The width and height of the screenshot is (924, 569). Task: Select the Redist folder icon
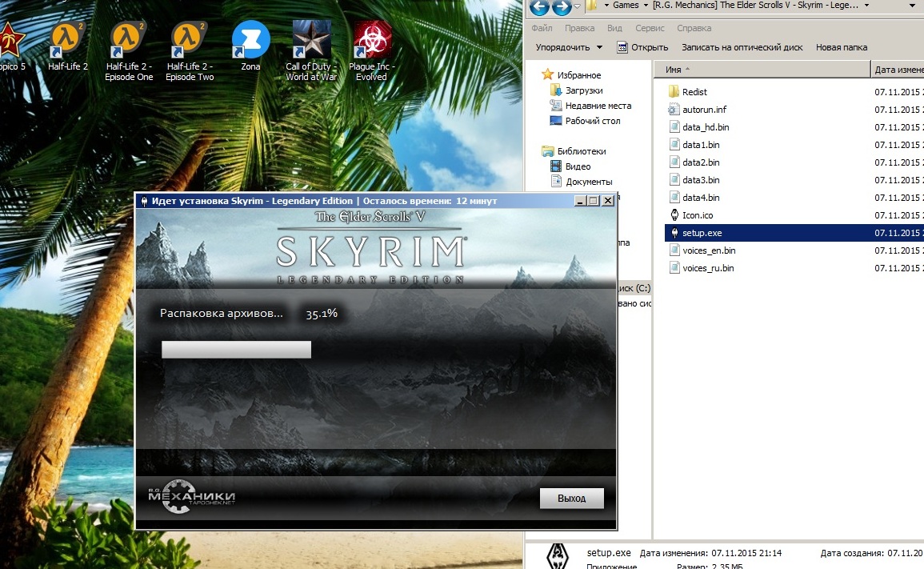(674, 91)
